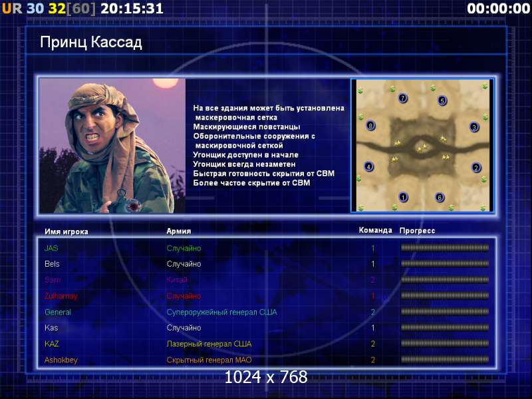
Task: Click team number in JAS row
Action: [x=373, y=248]
